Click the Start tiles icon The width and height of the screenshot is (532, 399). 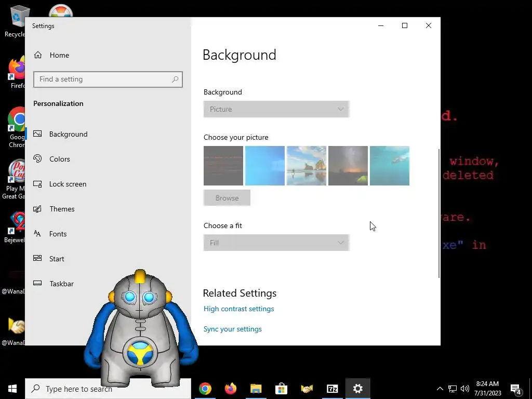37,258
